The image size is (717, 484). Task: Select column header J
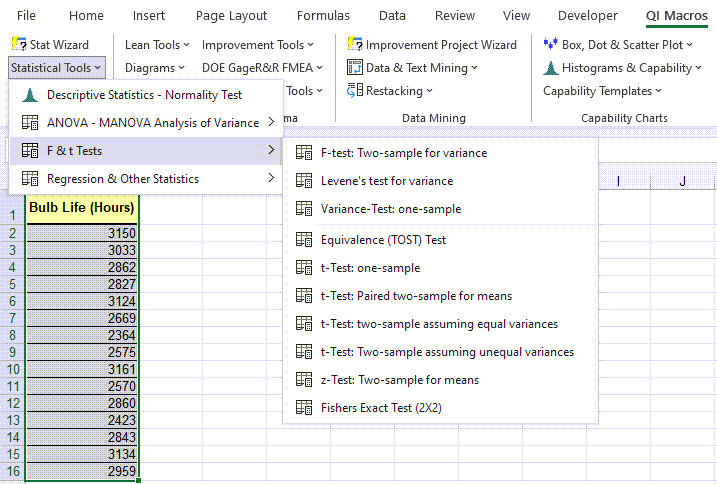[682, 181]
